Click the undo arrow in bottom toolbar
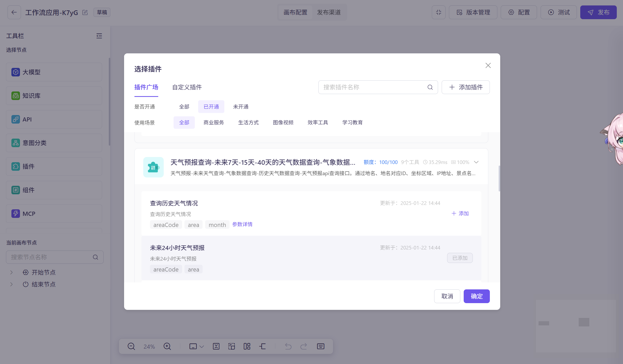The image size is (623, 364). click(x=288, y=346)
